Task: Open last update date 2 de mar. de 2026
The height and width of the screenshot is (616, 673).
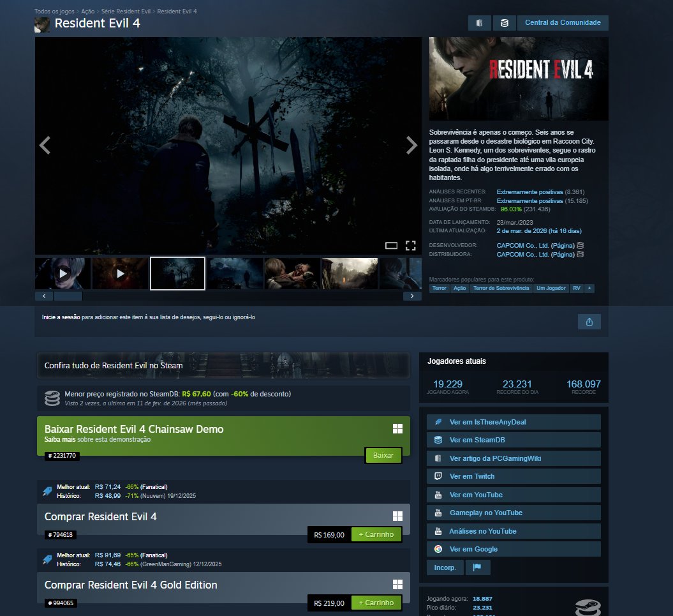Action: 539,231
